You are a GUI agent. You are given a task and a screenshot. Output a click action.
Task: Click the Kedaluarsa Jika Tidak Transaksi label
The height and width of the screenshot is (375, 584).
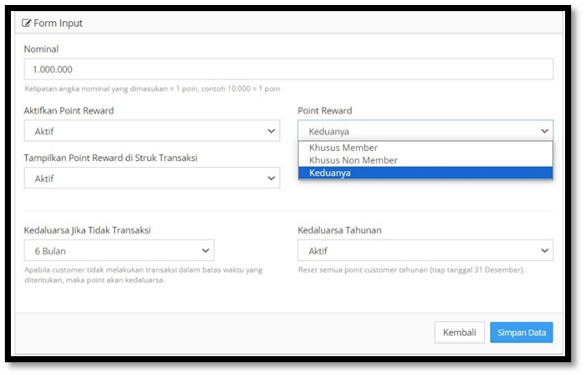tap(87, 230)
